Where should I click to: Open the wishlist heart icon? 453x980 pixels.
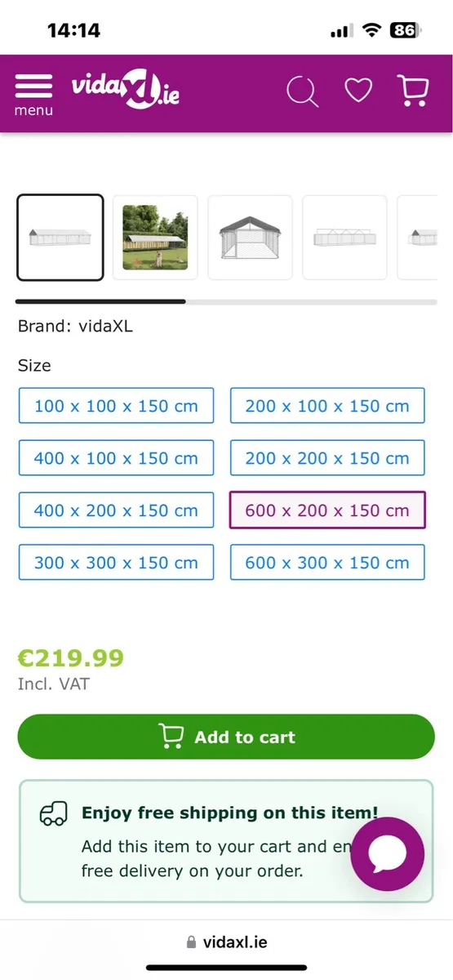point(358,90)
